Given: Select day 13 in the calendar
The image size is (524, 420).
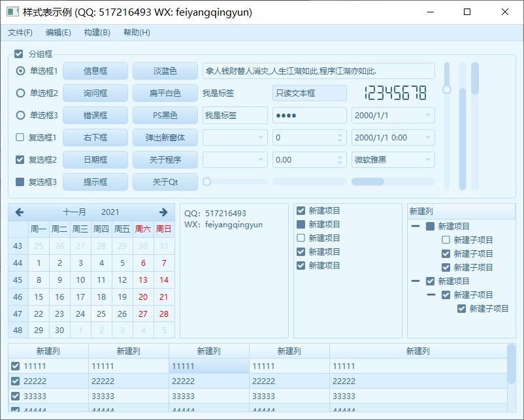Looking at the screenshot, I should click(143, 280).
